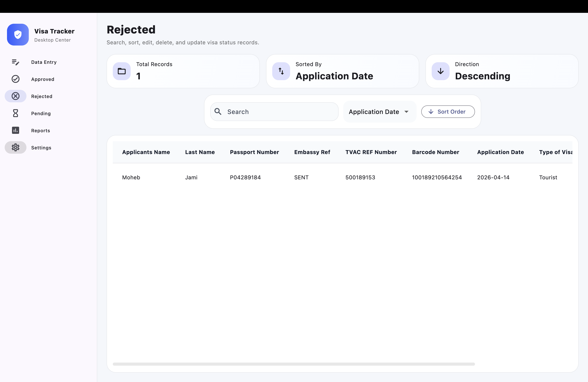Click the Embassy Ref column header
The height and width of the screenshot is (382, 588).
[x=312, y=152]
